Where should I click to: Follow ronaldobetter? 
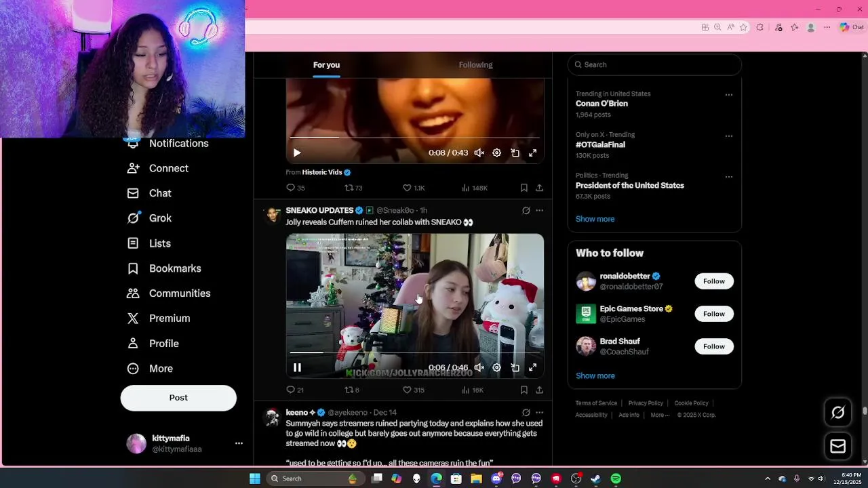coord(713,281)
